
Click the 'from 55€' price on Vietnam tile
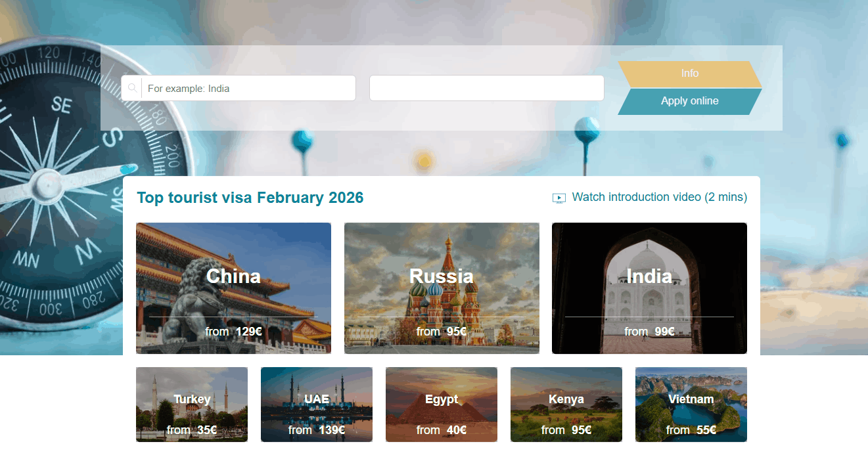tap(691, 430)
